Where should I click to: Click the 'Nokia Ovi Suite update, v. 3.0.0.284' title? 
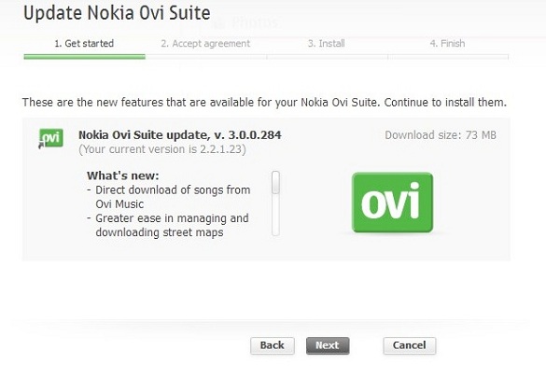point(180,135)
